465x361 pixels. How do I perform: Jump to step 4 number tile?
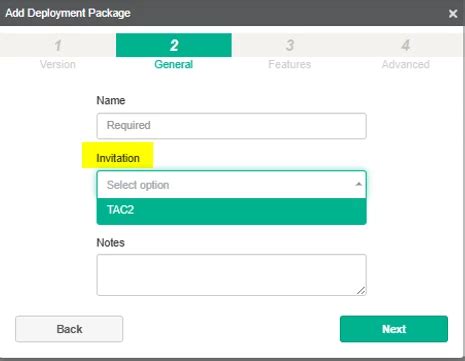(x=405, y=45)
